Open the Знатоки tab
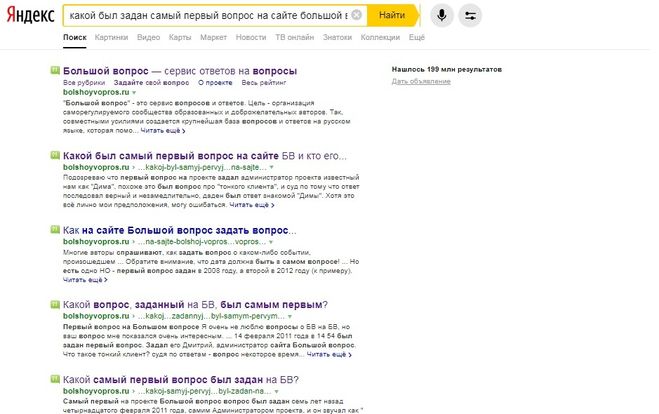Image resolution: width=659 pixels, height=414 pixels. pos(337,37)
